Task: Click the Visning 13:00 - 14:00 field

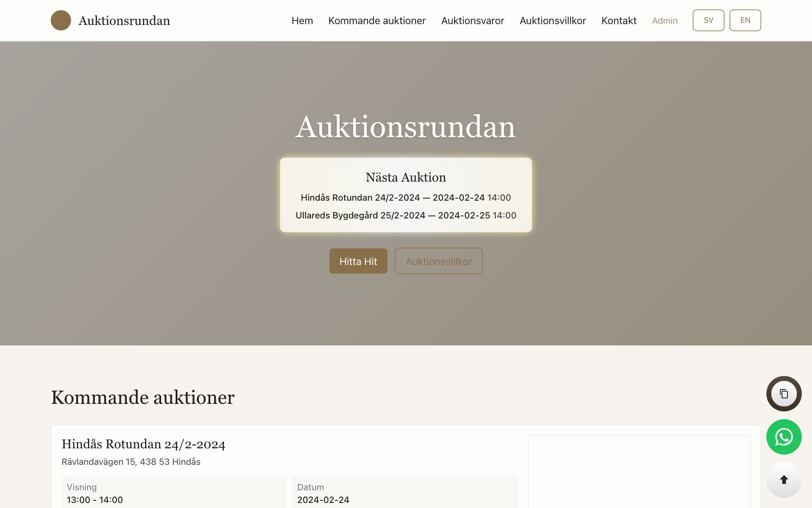Action: click(x=174, y=492)
